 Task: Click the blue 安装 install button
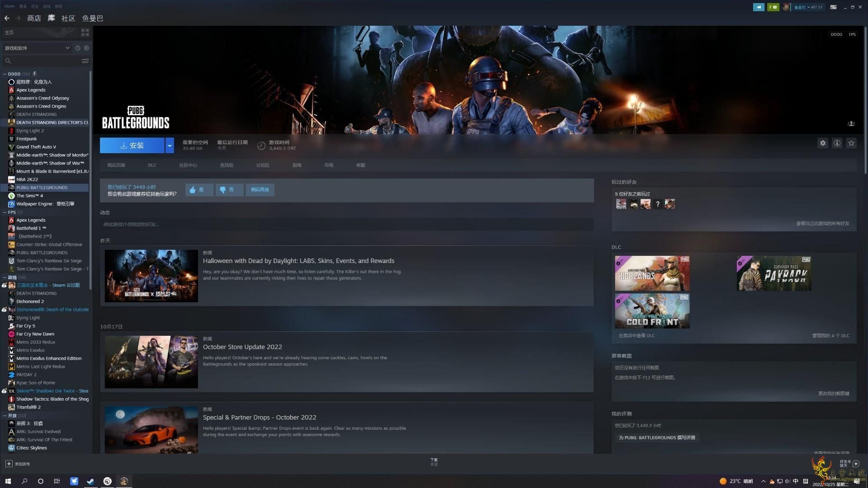coord(132,145)
